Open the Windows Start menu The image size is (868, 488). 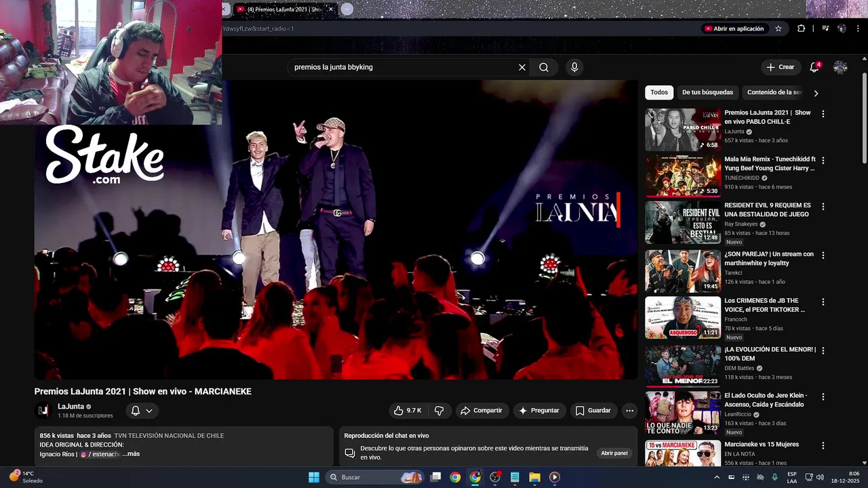coord(314,477)
